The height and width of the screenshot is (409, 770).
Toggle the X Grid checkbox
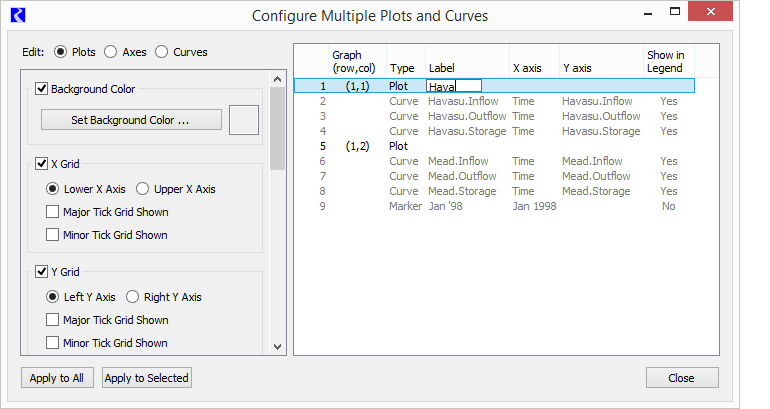coord(41,164)
